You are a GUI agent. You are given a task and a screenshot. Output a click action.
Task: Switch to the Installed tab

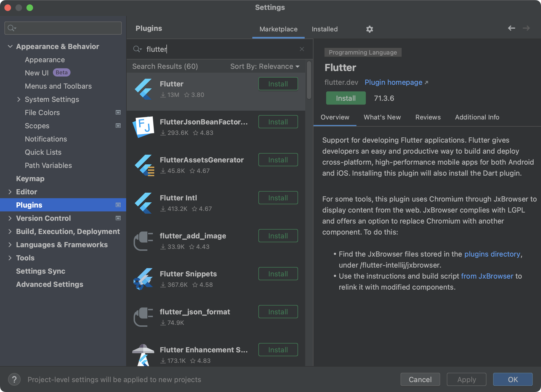point(324,29)
